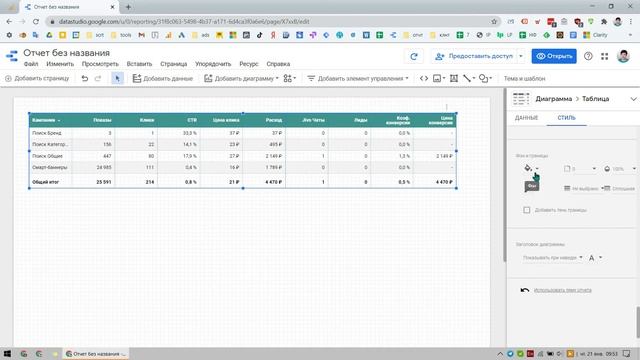
Task: Open the chart header show-on-hover dropdown
Action: click(552, 258)
